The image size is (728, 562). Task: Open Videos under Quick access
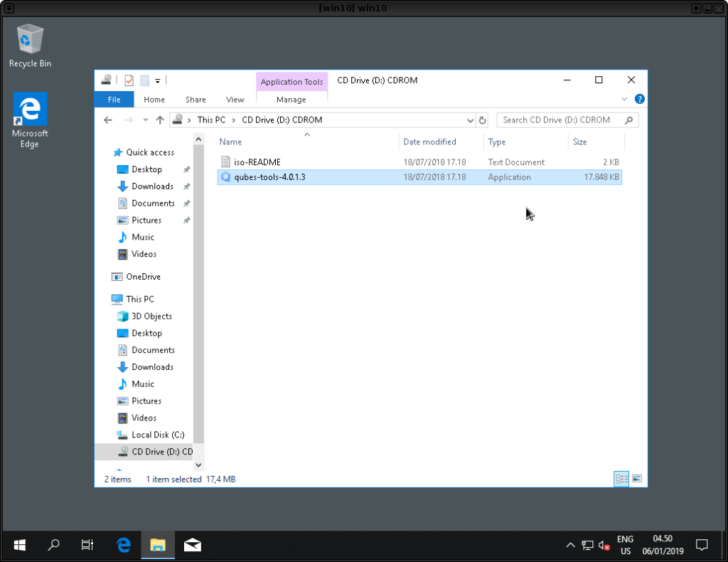144,254
